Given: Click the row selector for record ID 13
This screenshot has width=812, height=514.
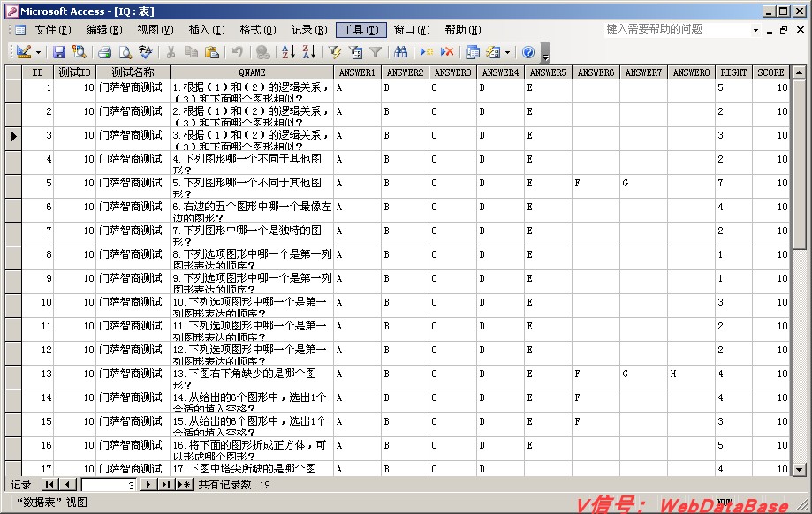Looking at the screenshot, I should pyautogui.click(x=13, y=377).
